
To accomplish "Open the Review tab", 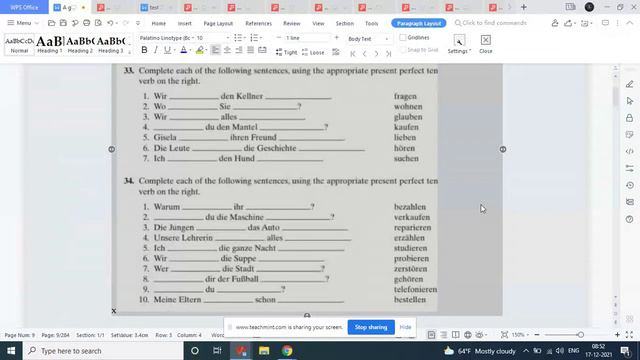I will (292, 23).
